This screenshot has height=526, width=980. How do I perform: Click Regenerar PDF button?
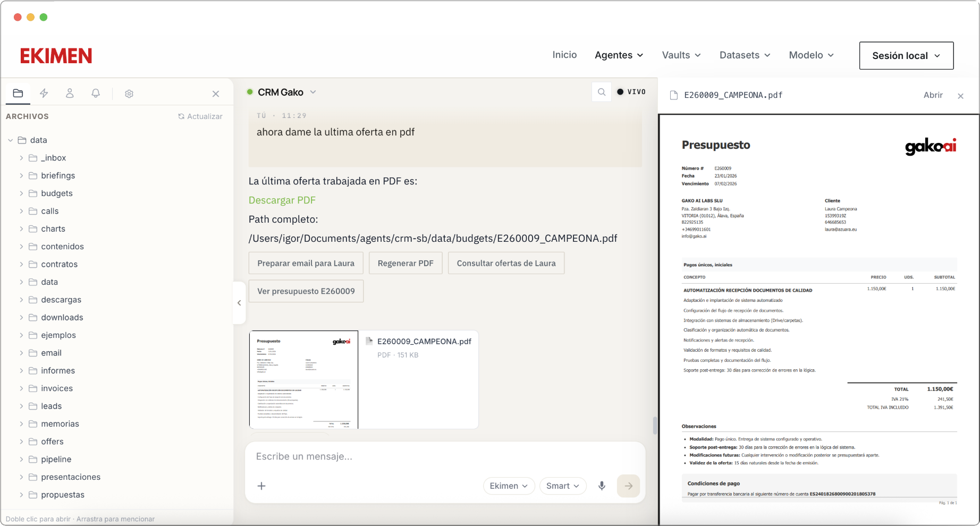tap(405, 263)
